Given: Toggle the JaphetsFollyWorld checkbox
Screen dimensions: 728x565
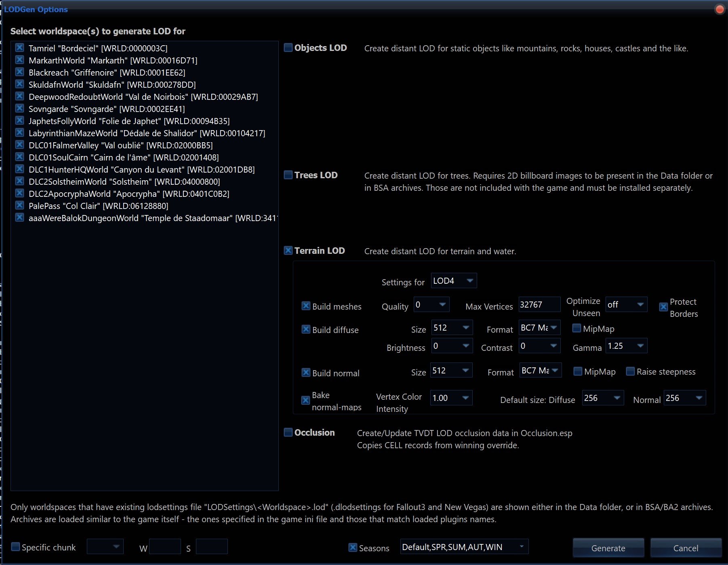Looking at the screenshot, I should 19,120.
